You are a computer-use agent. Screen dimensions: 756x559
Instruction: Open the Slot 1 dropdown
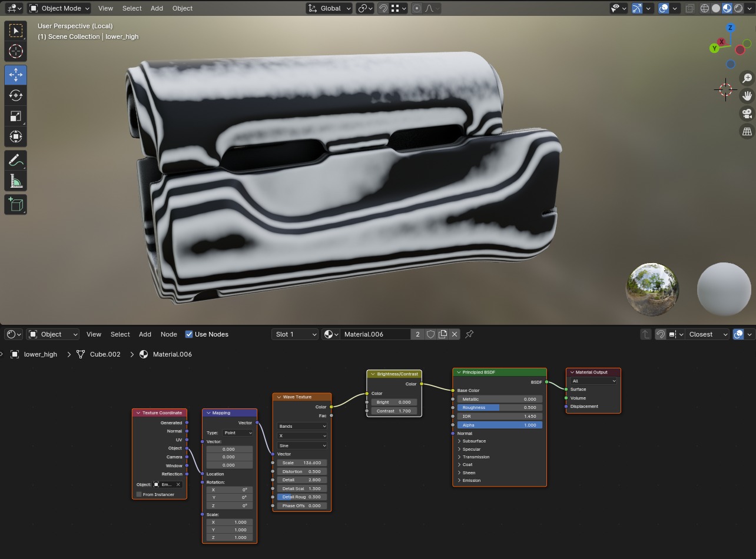pyautogui.click(x=295, y=334)
